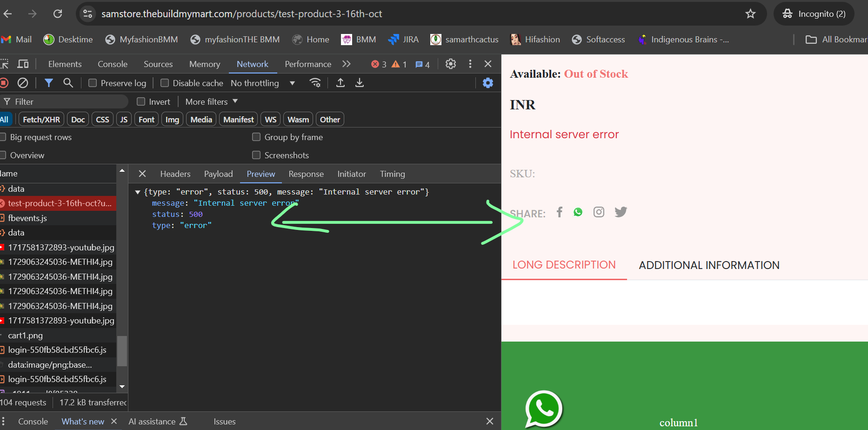Share product on Instagram icon

(x=599, y=212)
